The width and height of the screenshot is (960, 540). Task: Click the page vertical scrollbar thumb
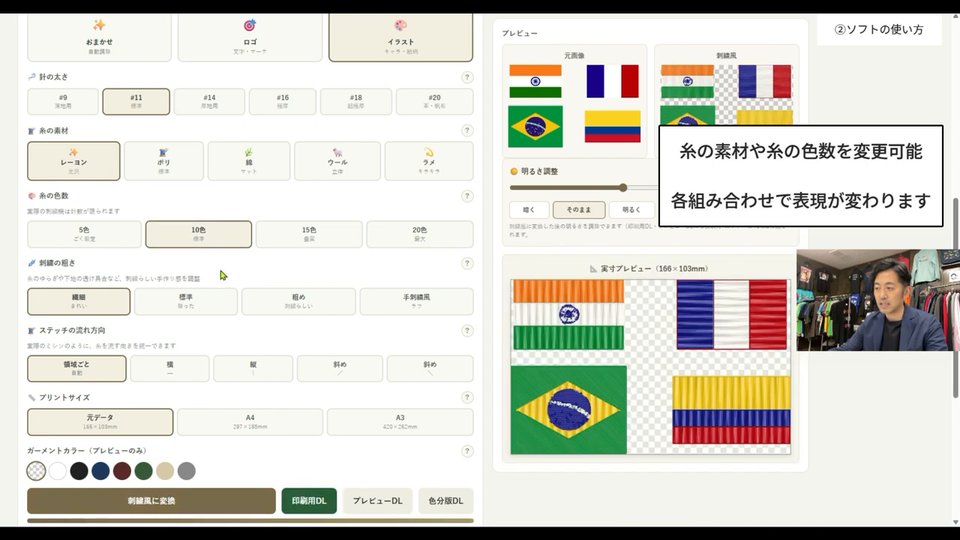[954, 298]
